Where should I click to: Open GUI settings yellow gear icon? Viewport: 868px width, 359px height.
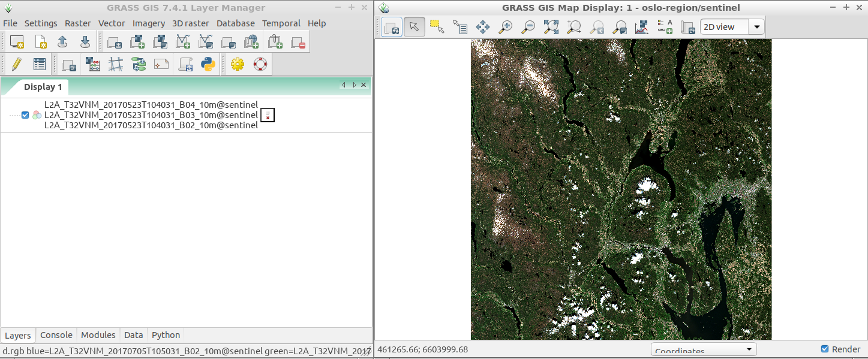click(238, 64)
